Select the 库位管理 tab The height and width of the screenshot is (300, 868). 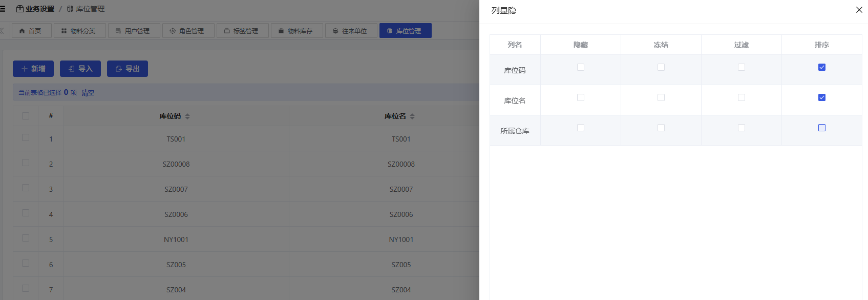406,31
